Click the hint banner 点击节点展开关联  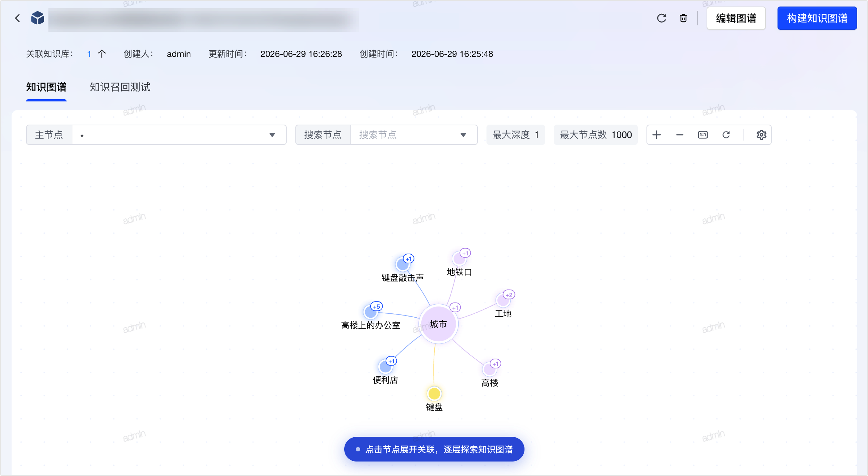pyautogui.click(x=434, y=449)
